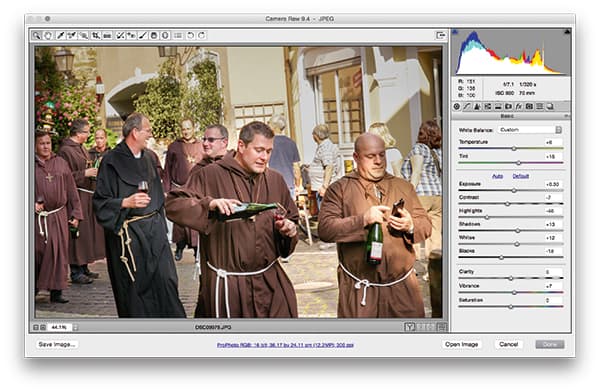Image resolution: width=600 pixels, height=392 pixels.
Task: Select the Straighten tool
Action: tap(108, 36)
